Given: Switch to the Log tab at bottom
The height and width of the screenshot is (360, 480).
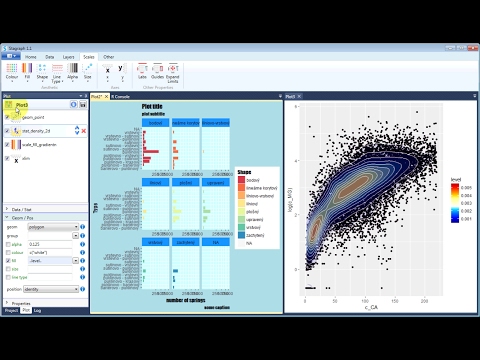Looking at the screenshot, I should tap(37, 310).
